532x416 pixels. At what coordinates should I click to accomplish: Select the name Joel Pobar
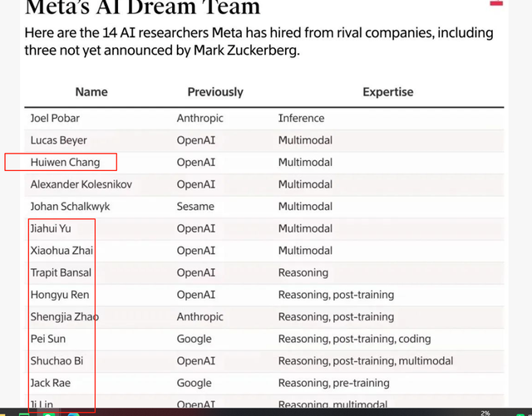(x=55, y=119)
